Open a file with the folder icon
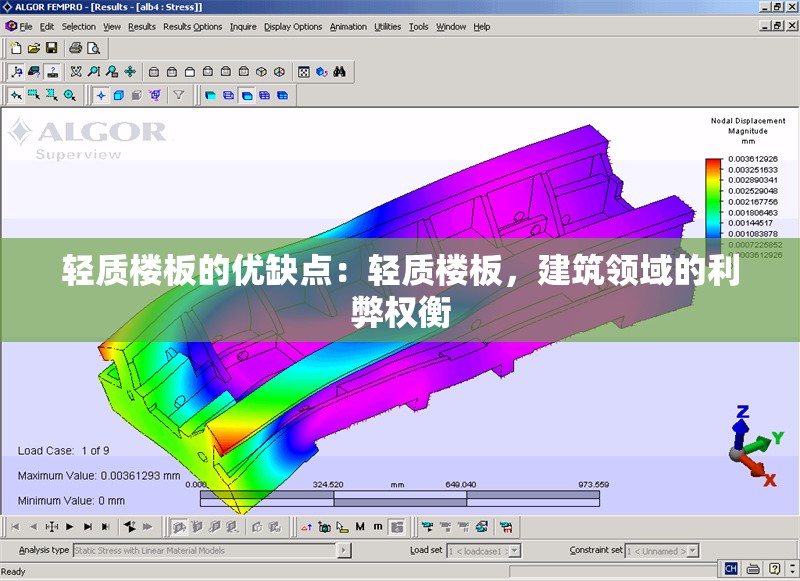 point(33,48)
